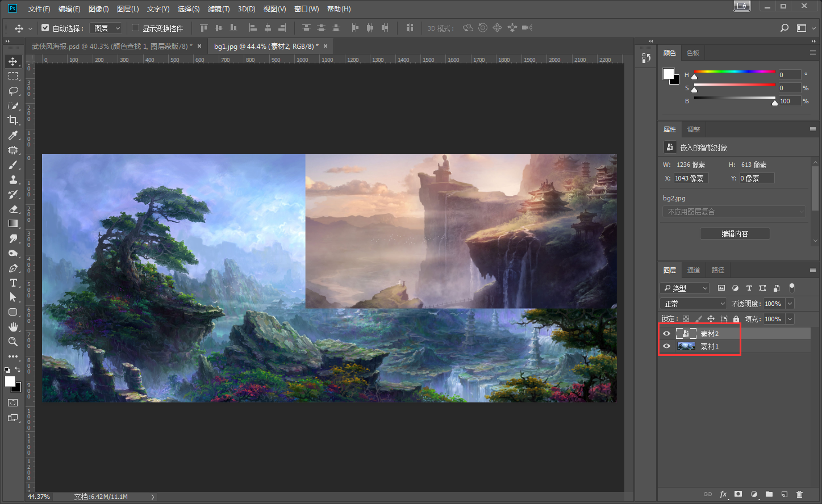Select the Crop tool
822x504 pixels.
click(x=13, y=120)
